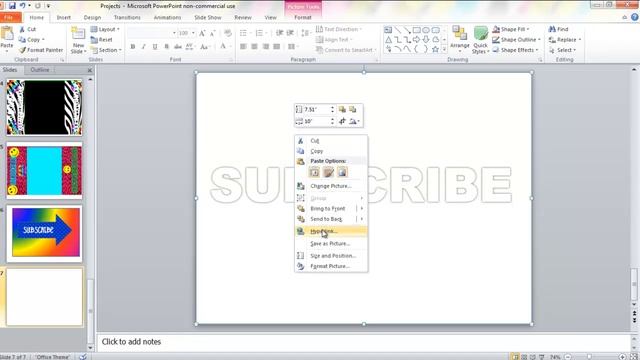This screenshot has height=360, width=640.
Task: Open the Layout dropdown
Action: point(105,29)
